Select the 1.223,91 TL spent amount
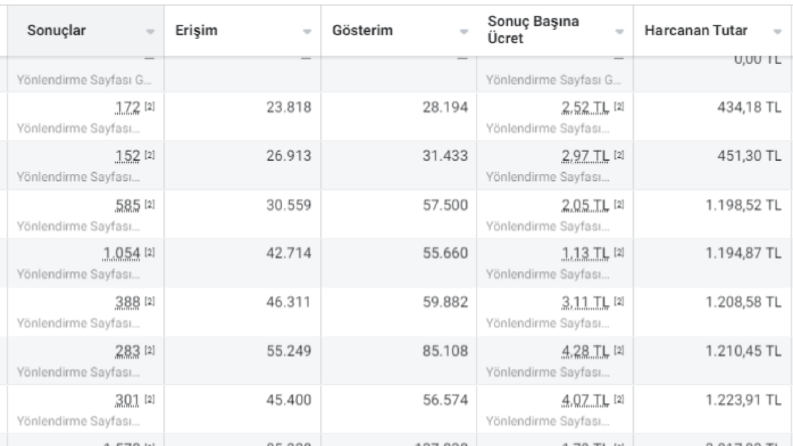Image resolution: width=793 pixels, height=446 pixels. pyautogui.click(x=743, y=400)
